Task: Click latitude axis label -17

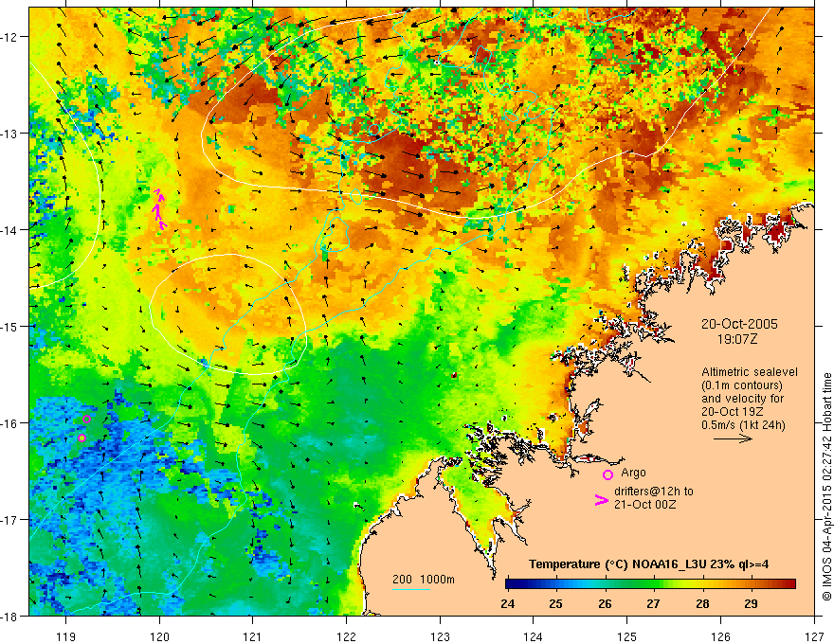Action: pyautogui.click(x=9, y=520)
